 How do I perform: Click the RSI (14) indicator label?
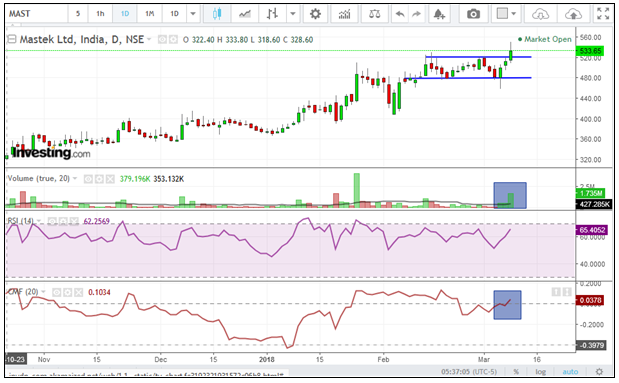21,221
